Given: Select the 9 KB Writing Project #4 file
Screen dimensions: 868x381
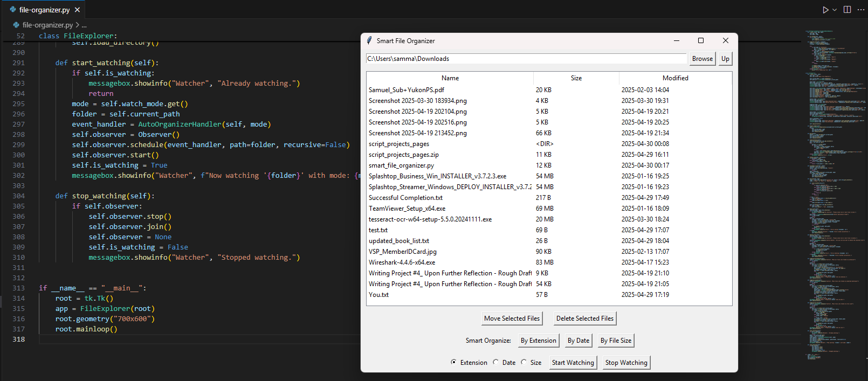Looking at the screenshot, I should click(549, 273).
